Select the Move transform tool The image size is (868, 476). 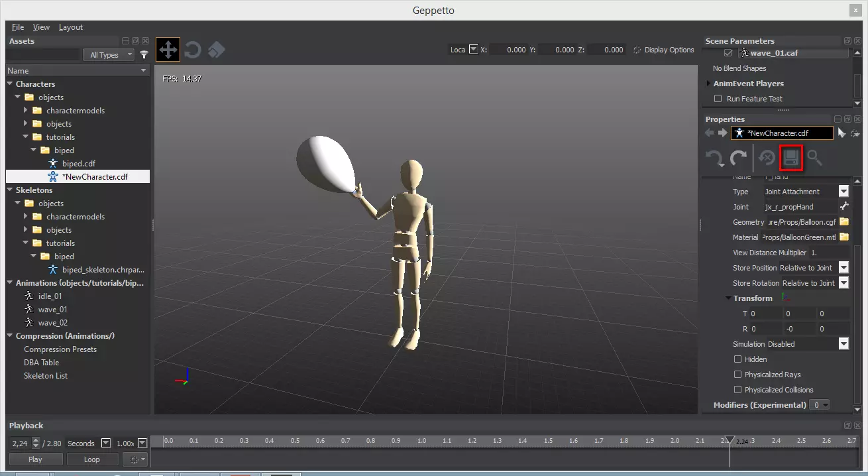click(168, 50)
